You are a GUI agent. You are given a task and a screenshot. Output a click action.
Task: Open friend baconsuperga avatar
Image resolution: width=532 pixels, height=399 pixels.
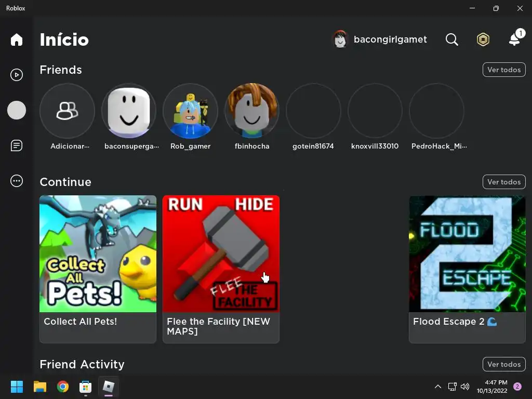click(x=129, y=111)
